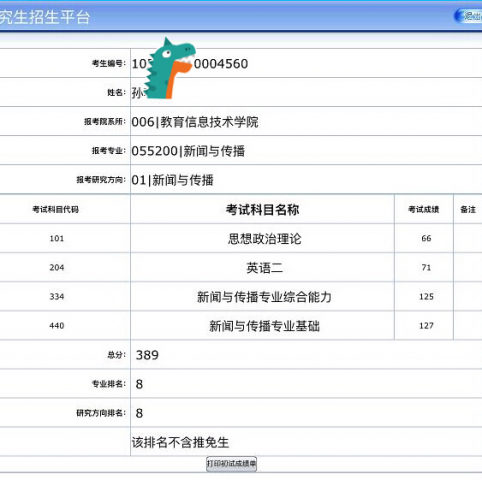The height and width of the screenshot is (480, 482).
Task: Click the 专业排名 value 8
Action: (x=139, y=384)
